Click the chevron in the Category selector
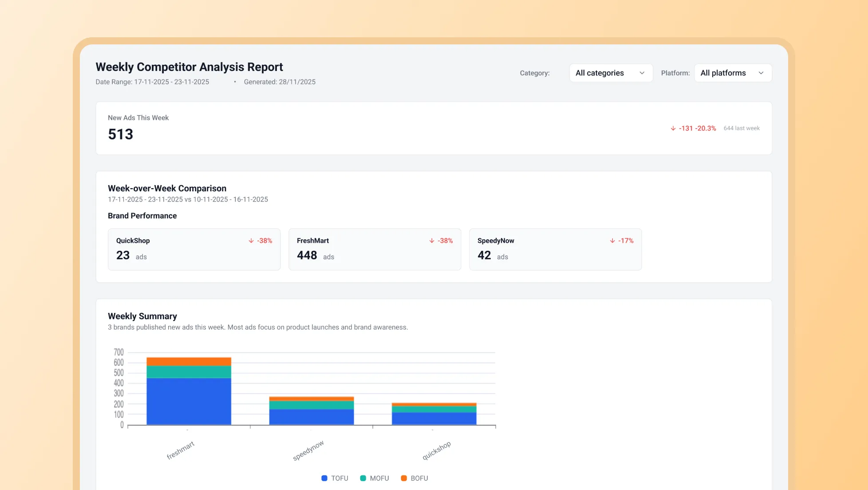The image size is (868, 490). click(642, 73)
